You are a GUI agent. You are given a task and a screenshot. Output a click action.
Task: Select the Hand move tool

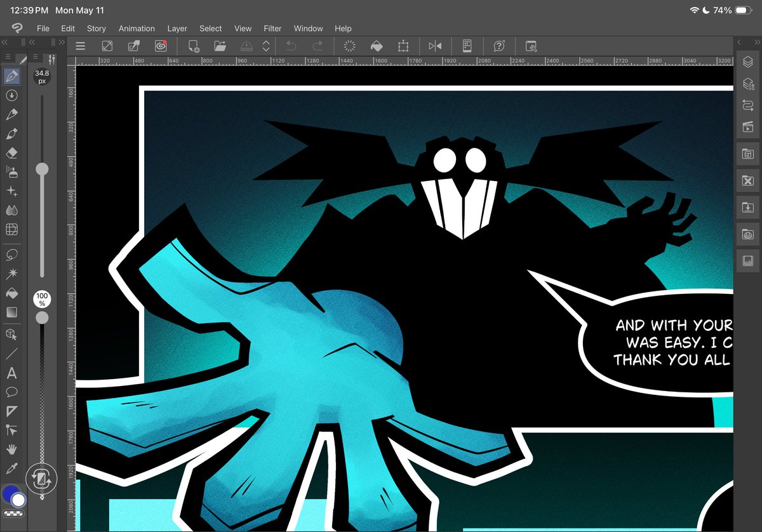(11, 449)
